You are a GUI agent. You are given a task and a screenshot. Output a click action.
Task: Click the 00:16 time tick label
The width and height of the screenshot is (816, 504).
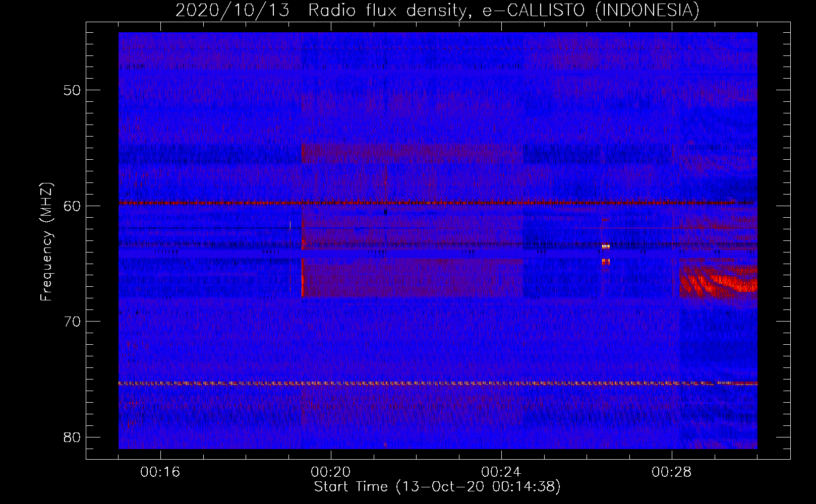[x=160, y=472]
